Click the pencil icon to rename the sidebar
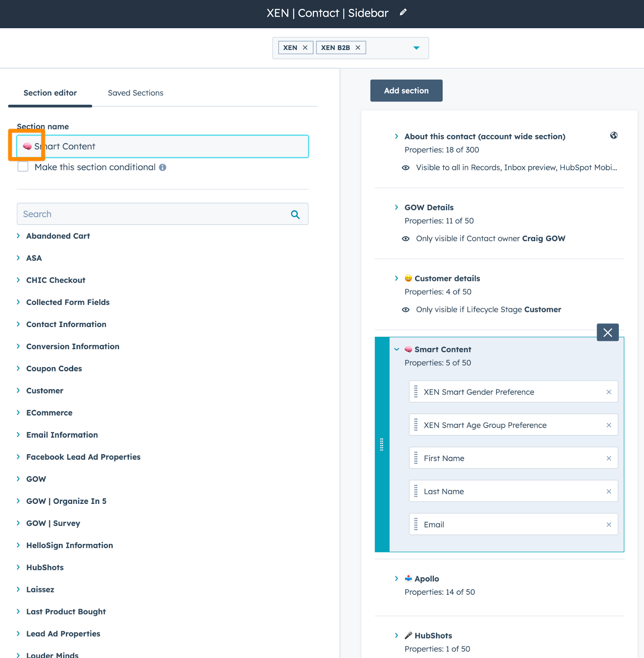 [403, 12]
